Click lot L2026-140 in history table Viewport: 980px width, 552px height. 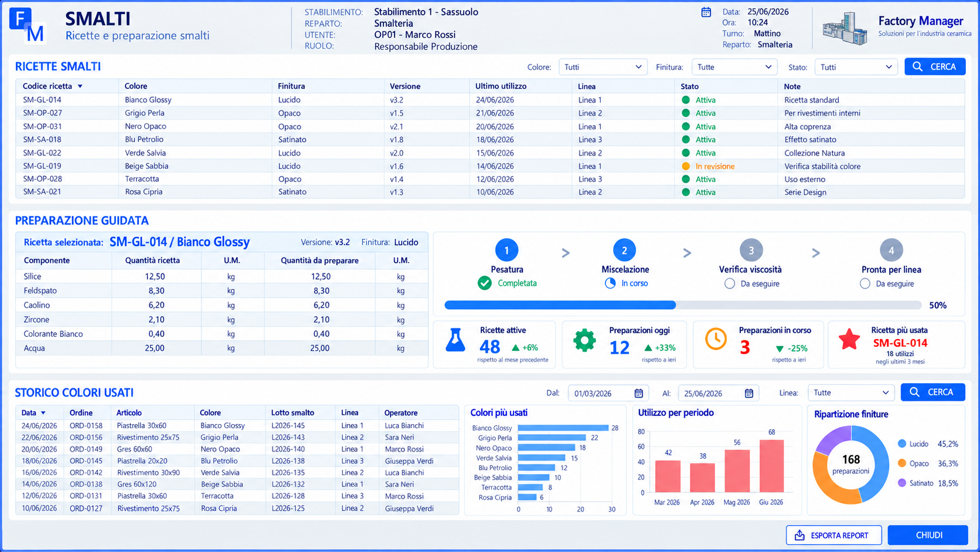coord(288,449)
